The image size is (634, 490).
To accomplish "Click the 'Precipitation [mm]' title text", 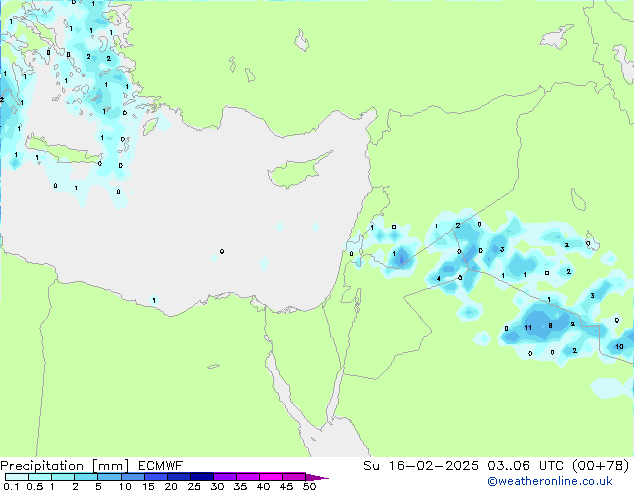I will [64, 466].
